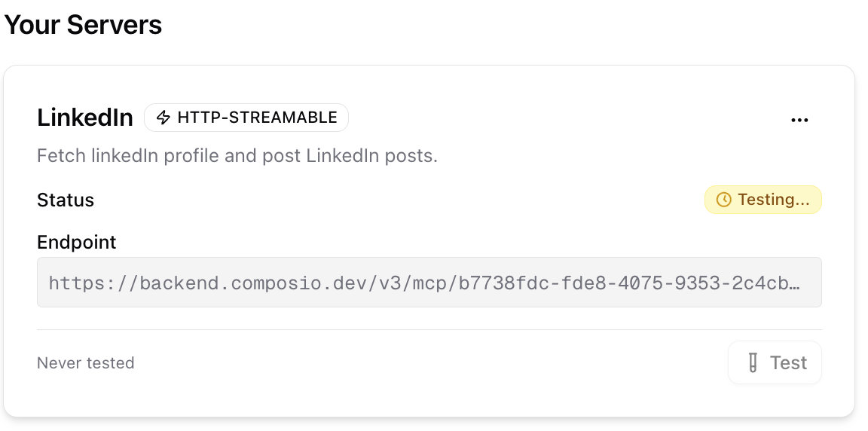Click the Status label
Viewport: 868px width, 431px height.
66,200
